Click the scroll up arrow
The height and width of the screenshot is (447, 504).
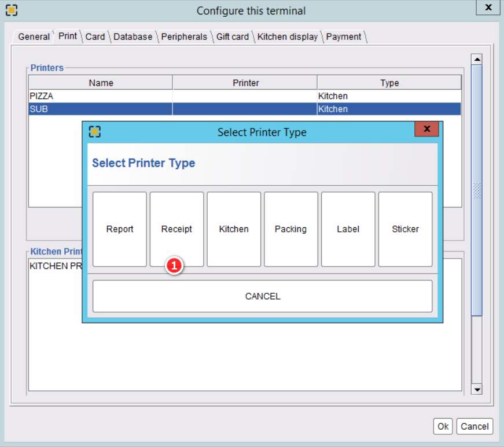pyautogui.click(x=477, y=59)
